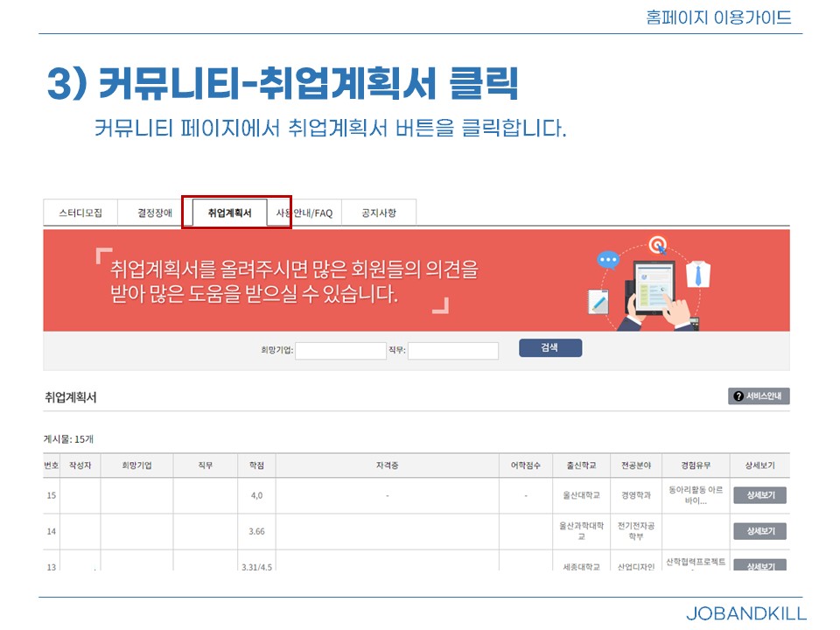Screen dimensions: 840x630
Task: Click the notepad with pencil icon in banner
Action: pos(599,302)
